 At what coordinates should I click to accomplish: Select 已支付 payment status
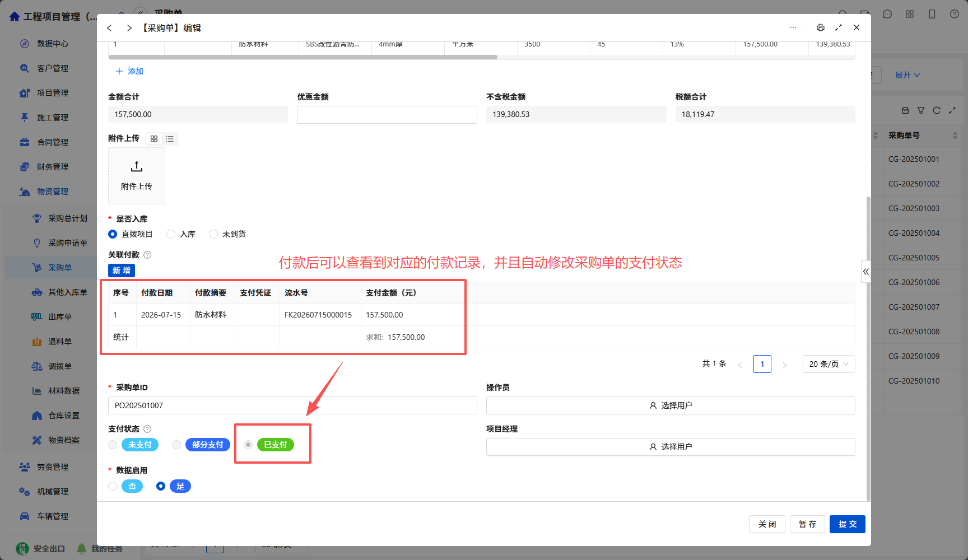point(248,445)
